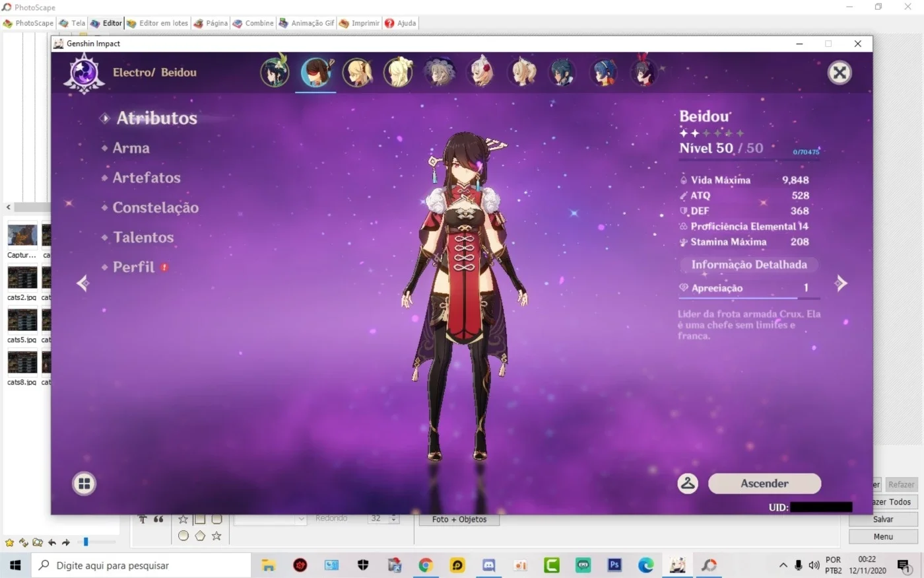Select the rounded rectangle shape tool
The image size is (924, 578).
pos(216,519)
